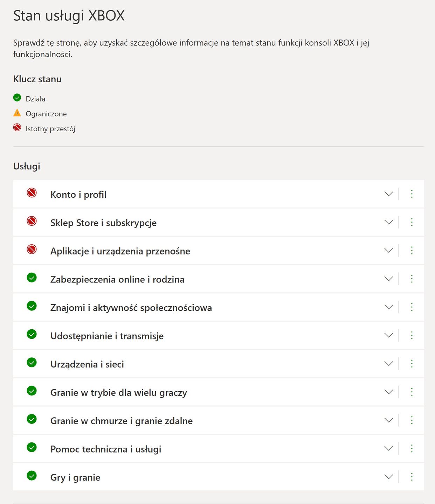Click the Udostępnianie i transmisje service title

pyautogui.click(x=107, y=336)
